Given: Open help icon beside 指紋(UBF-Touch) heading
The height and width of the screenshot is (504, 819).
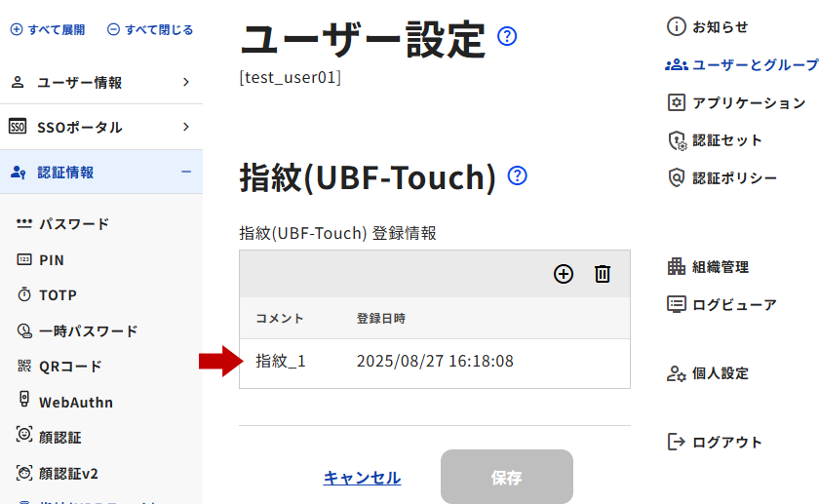Looking at the screenshot, I should [518, 175].
